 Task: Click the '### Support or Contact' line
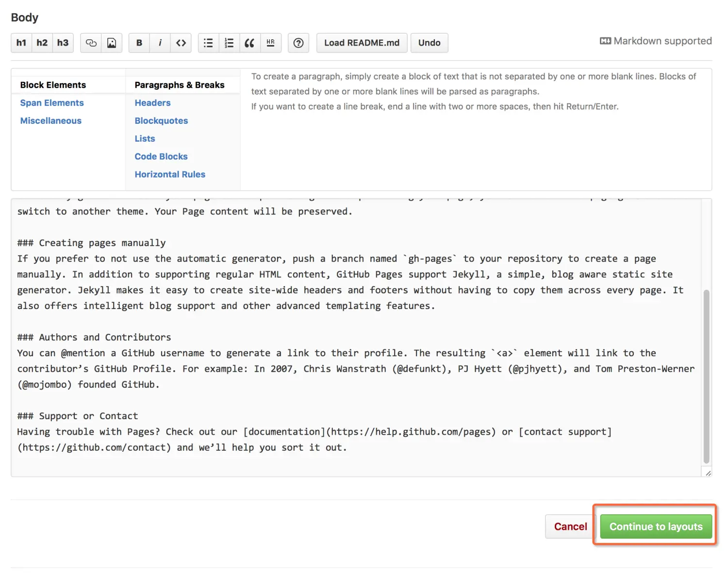78,416
